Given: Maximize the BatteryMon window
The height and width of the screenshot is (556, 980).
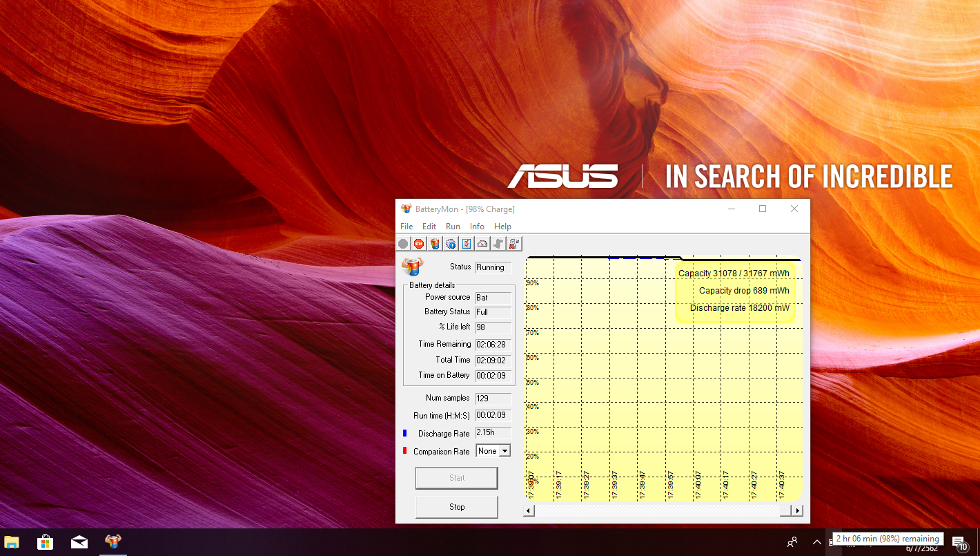Looking at the screenshot, I should [763, 209].
